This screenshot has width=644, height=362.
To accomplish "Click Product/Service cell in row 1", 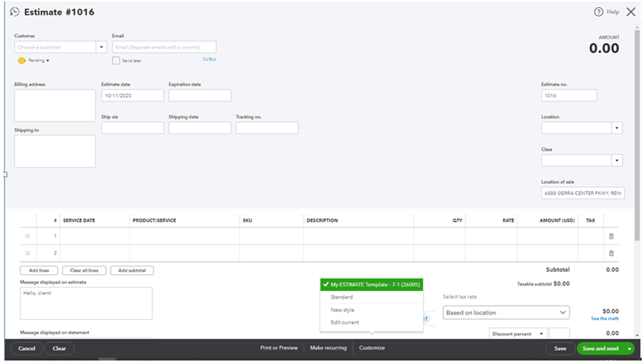I will tap(185, 236).
